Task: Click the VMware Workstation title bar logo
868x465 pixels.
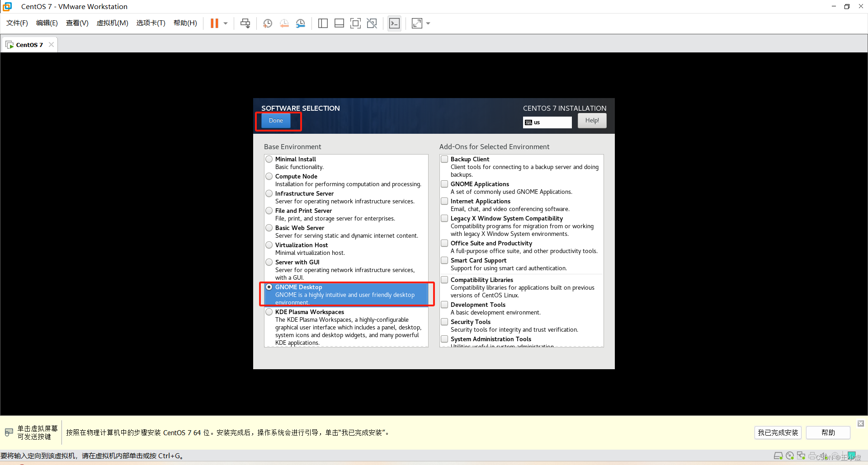Action: coord(7,6)
